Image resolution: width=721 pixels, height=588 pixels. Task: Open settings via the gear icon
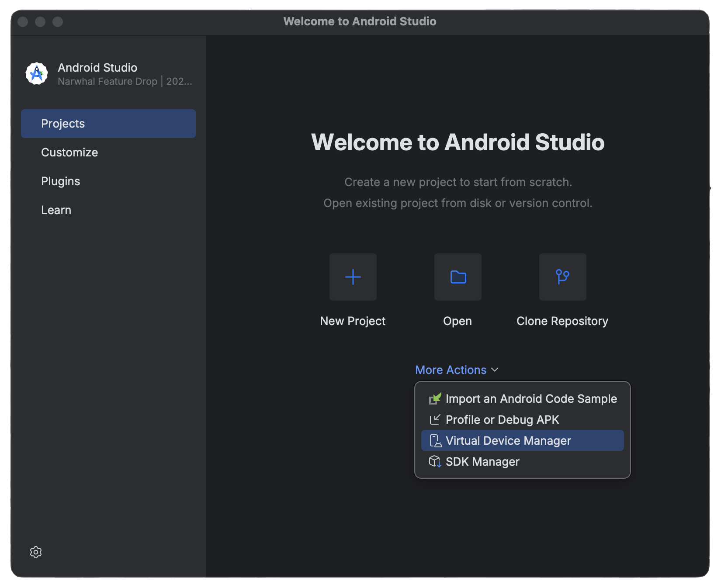tap(36, 552)
